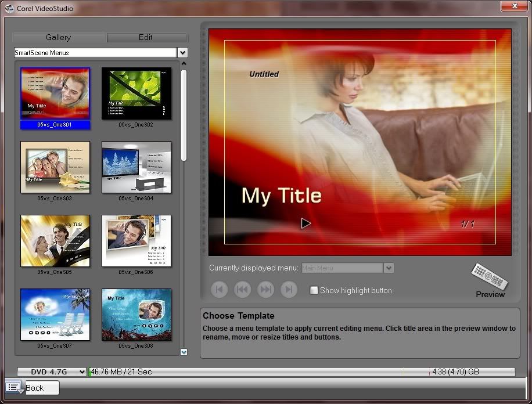The height and width of the screenshot is (404, 532).
Task: Click the template gallery vertical scrollbar
Action: pyautogui.click(x=184, y=116)
